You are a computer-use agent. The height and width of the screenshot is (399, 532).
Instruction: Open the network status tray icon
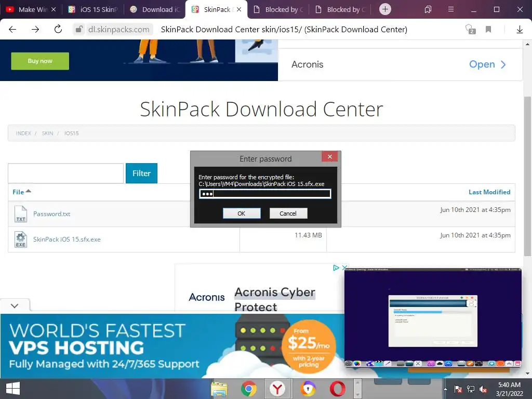[471, 389]
